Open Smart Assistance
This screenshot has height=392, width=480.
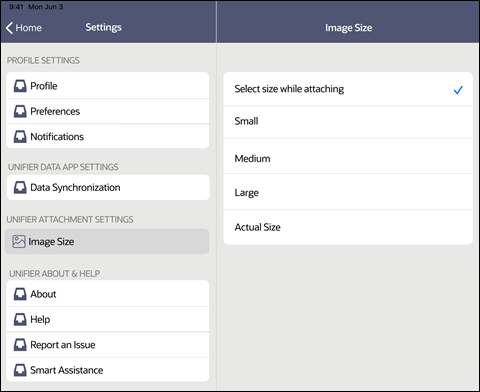[108, 370]
